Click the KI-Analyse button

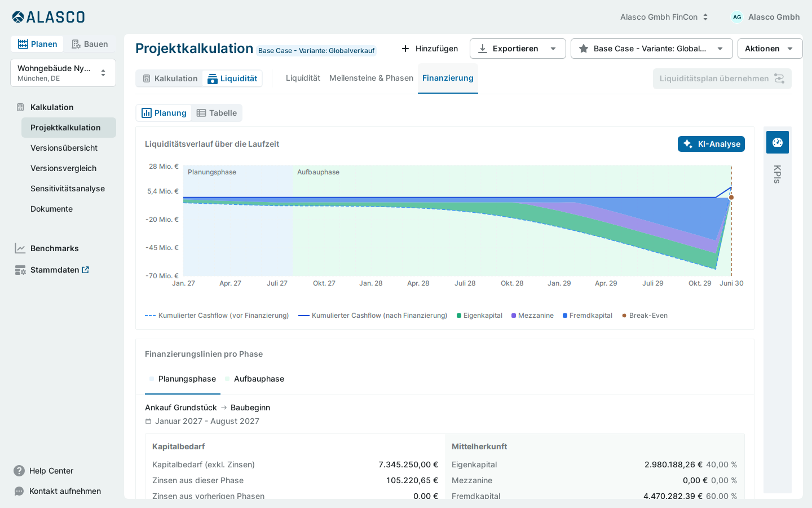pos(711,144)
